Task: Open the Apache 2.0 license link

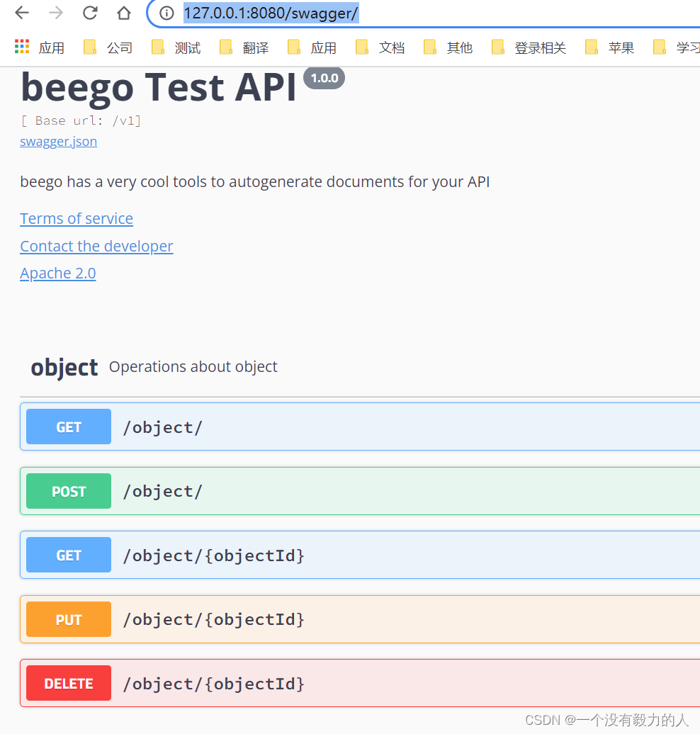Action: [x=57, y=273]
